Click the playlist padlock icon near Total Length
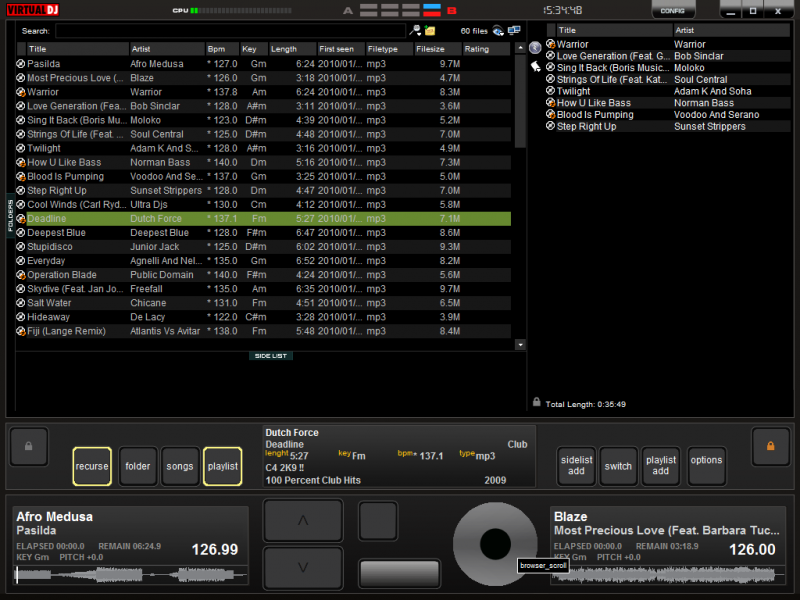800x600 pixels. (x=536, y=402)
